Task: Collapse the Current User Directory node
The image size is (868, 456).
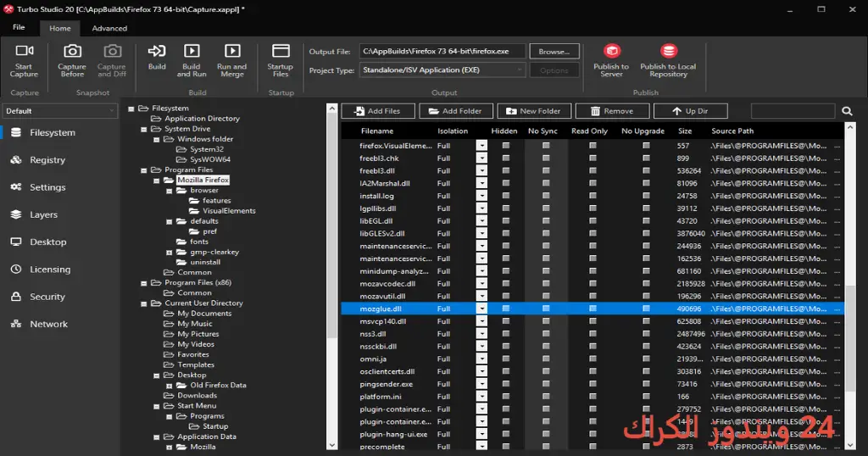Action: click(143, 303)
